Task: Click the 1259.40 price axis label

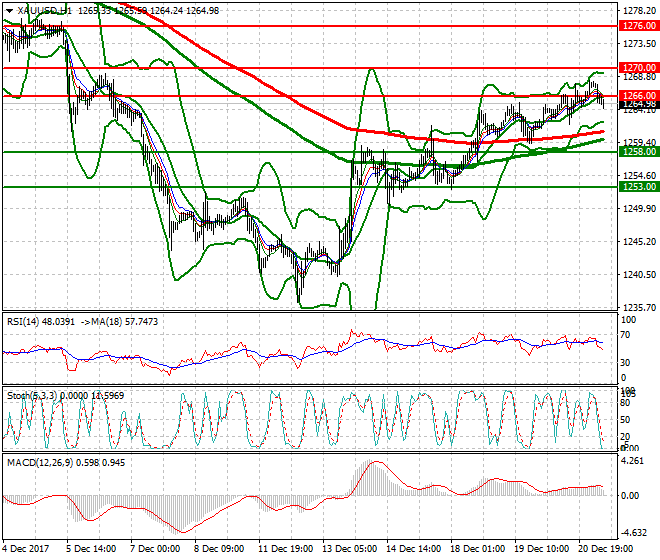Action: (639, 142)
